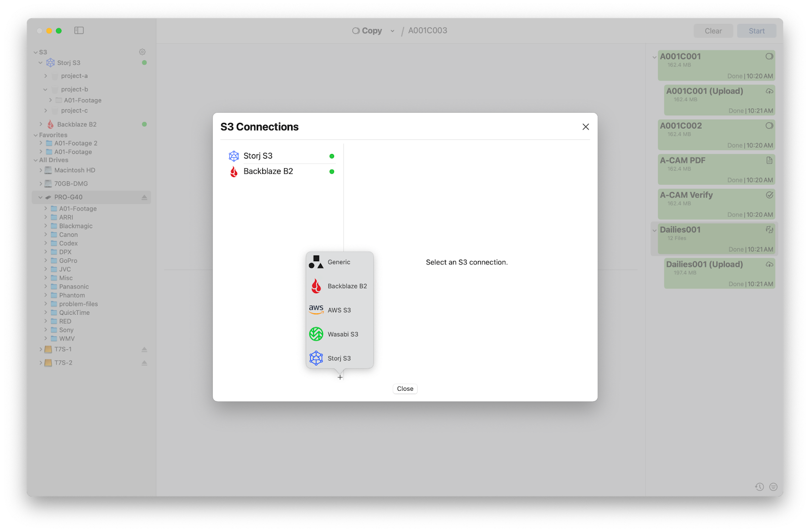Eject the PRO-G40 drive
Image resolution: width=810 pixels, height=532 pixels.
144,197
